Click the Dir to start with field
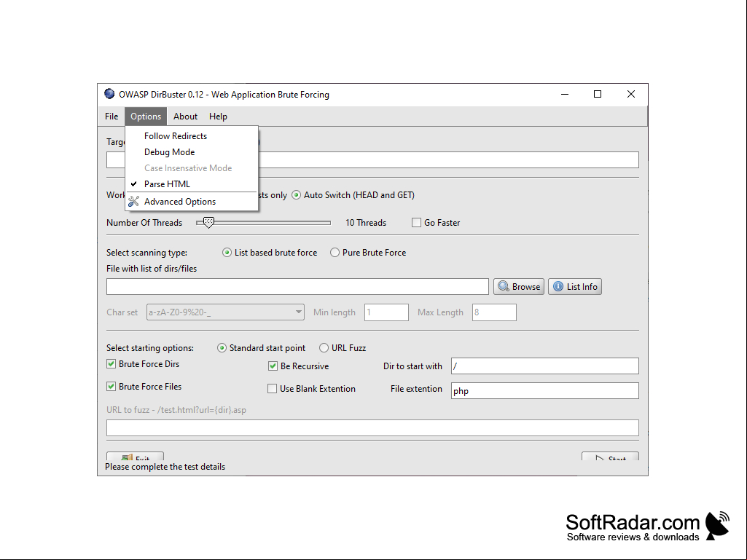The height and width of the screenshot is (560, 747). point(545,366)
